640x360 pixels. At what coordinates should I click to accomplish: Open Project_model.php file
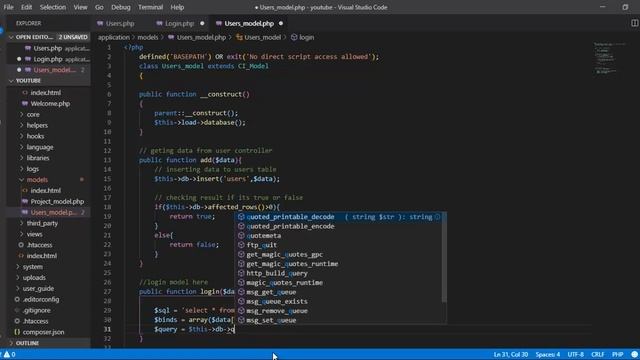click(57, 202)
